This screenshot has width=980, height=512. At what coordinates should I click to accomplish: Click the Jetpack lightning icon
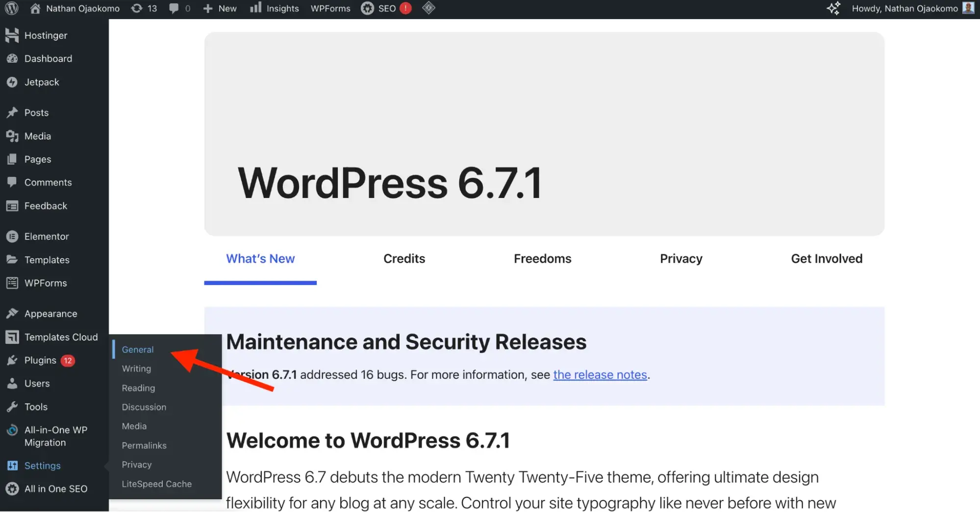[12, 82]
